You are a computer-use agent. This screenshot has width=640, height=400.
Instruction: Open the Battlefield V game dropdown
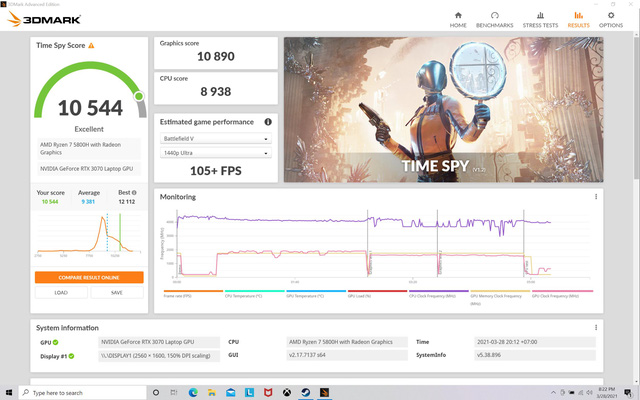tap(216, 139)
